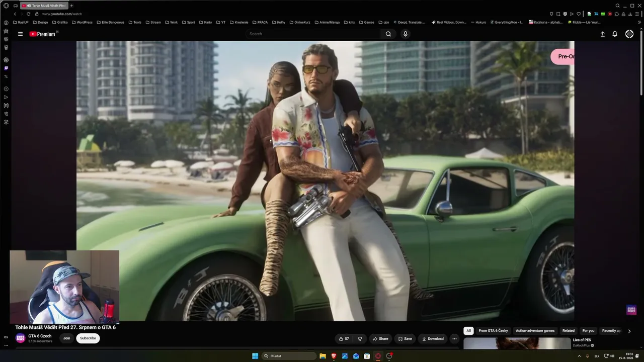Open File Explorer from the taskbar
644x362 pixels.
[323, 356]
